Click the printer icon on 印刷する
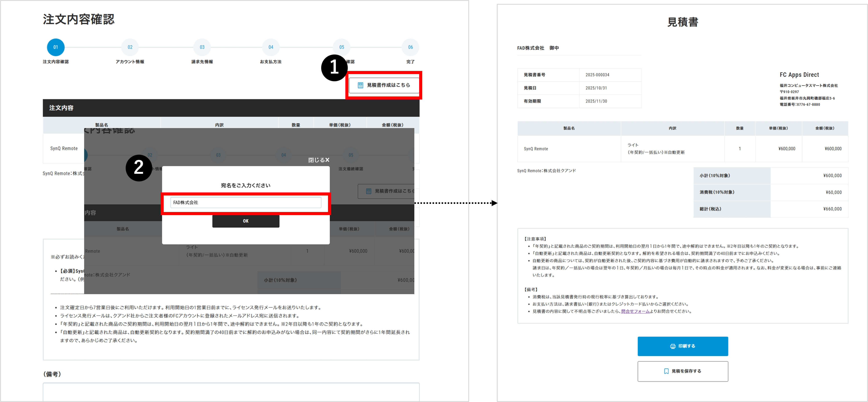Image resolution: width=868 pixels, height=402 pixels. tap(672, 346)
